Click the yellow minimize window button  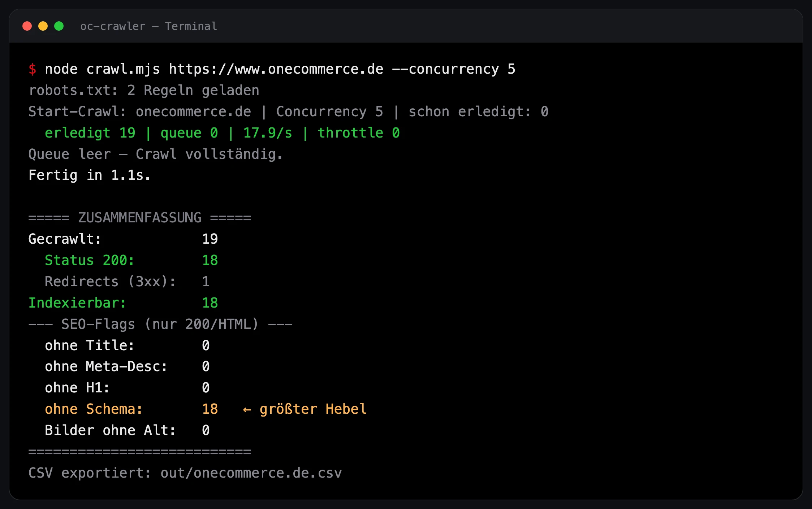click(43, 26)
